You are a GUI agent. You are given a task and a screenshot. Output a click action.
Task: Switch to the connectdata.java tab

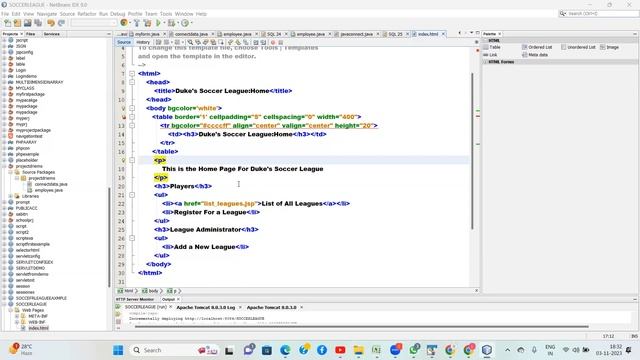(191, 34)
